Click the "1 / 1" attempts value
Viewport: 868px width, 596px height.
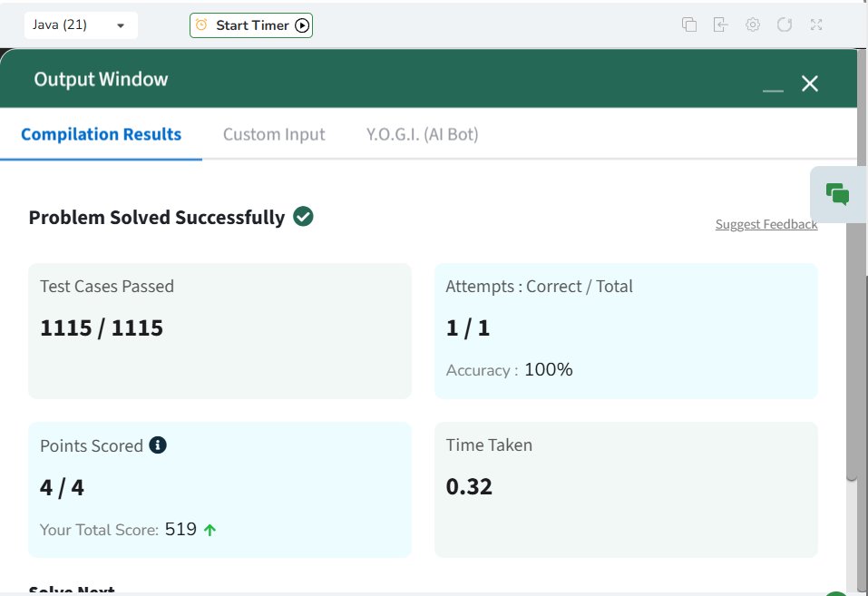(468, 327)
